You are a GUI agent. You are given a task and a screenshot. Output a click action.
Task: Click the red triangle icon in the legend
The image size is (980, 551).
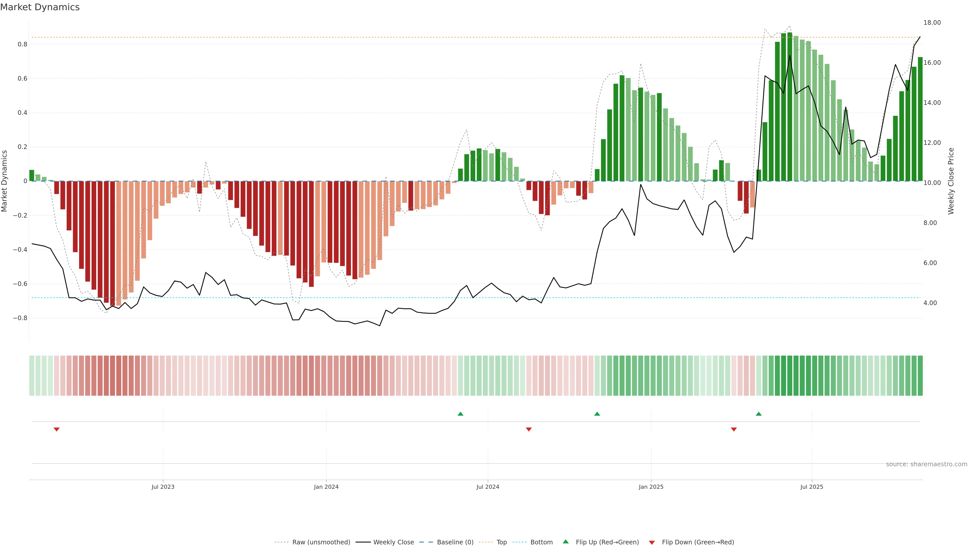point(652,542)
